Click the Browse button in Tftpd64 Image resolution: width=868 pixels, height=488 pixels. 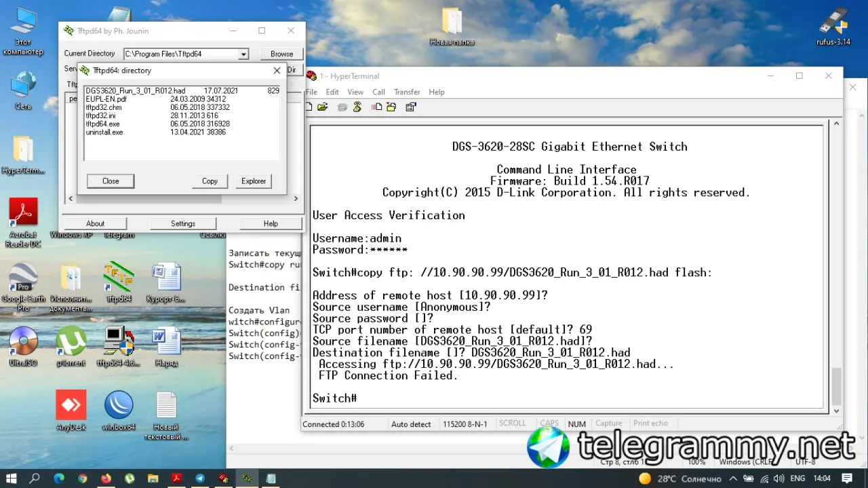pos(281,54)
